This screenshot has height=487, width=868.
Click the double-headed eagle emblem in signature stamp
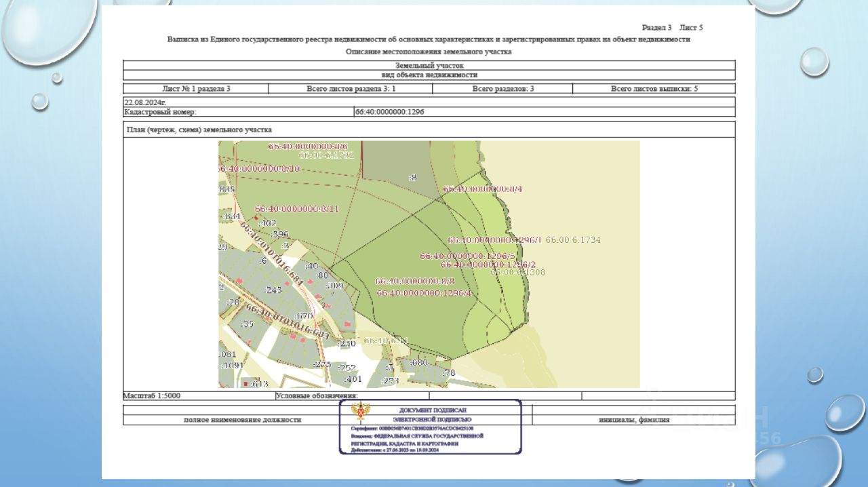356,412
